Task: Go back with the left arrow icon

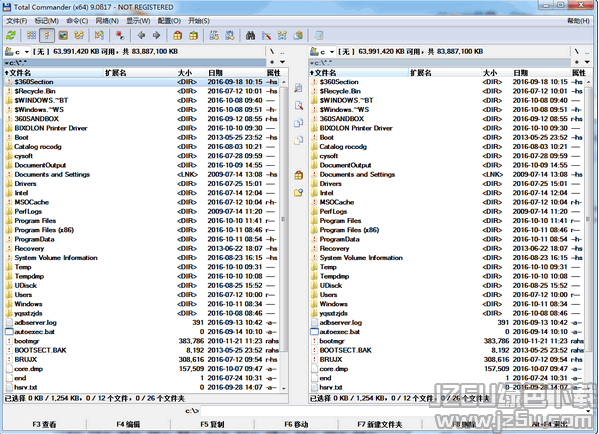Action: (141, 36)
